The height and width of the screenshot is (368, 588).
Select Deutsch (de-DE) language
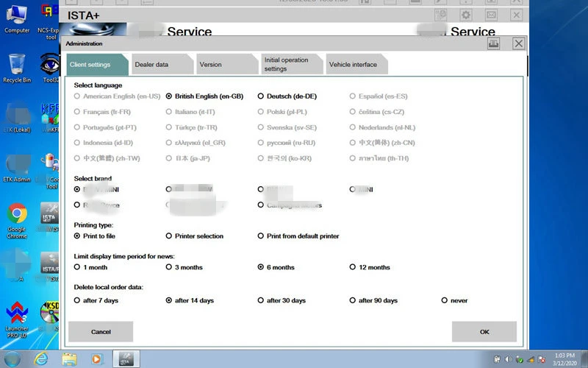click(x=287, y=96)
